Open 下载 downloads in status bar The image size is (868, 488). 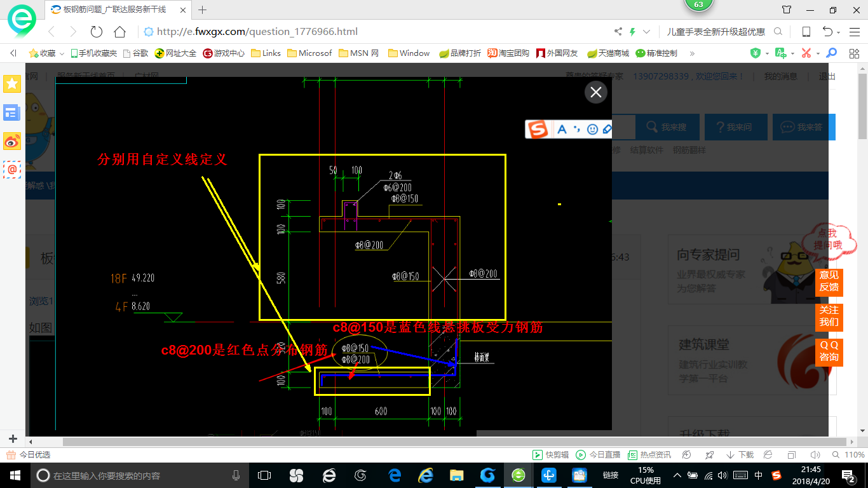pyautogui.click(x=739, y=455)
